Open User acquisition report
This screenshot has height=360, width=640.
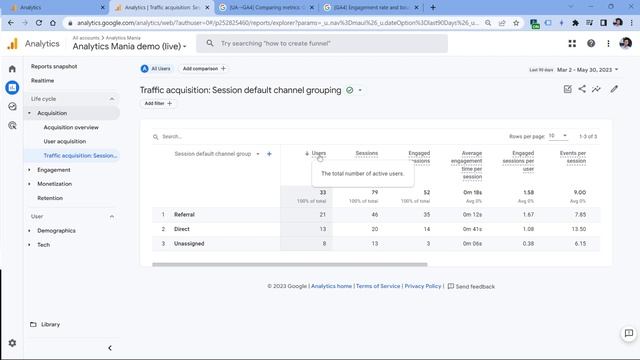pos(64,141)
